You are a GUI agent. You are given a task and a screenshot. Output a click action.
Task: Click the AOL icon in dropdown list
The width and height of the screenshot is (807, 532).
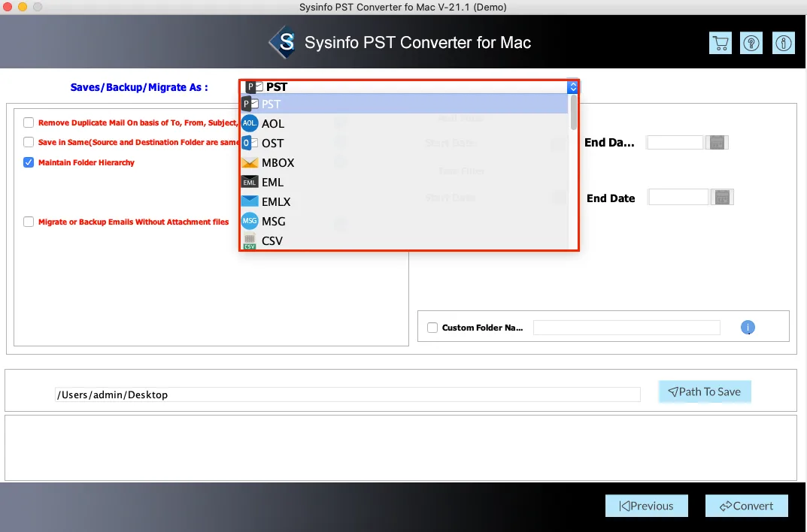(250, 123)
